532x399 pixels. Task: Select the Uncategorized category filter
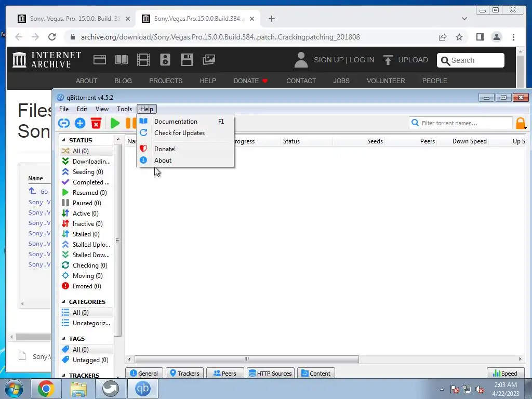[87, 323]
